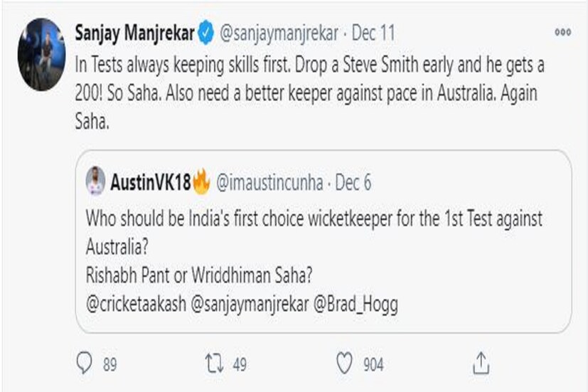Image resolution: width=588 pixels, height=392 pixels.
Task: Open the Sanjay Manjrekar display name
Action: point(134,33)
